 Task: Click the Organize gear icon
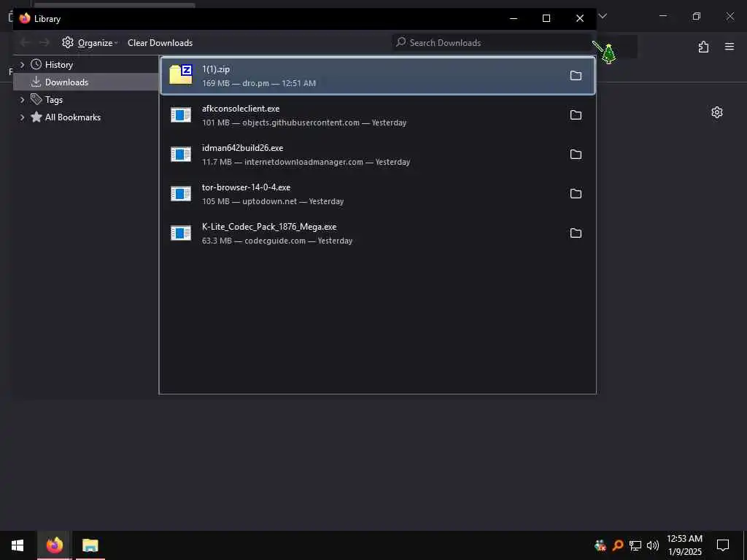[68, 42]
